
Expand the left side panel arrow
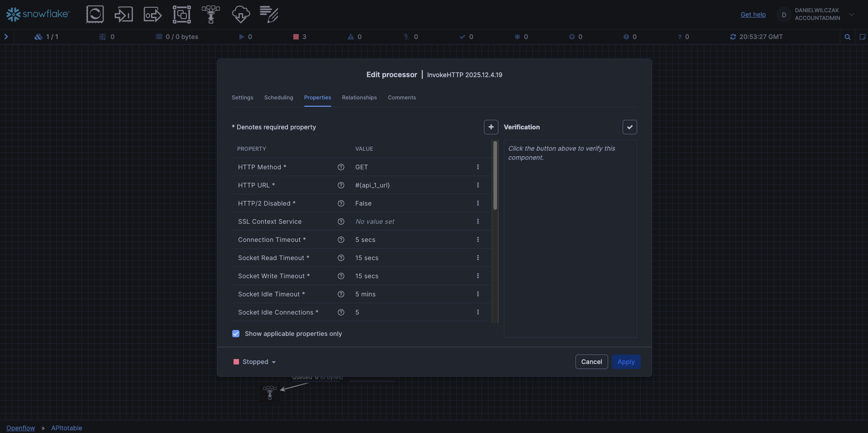coord(6,37)
